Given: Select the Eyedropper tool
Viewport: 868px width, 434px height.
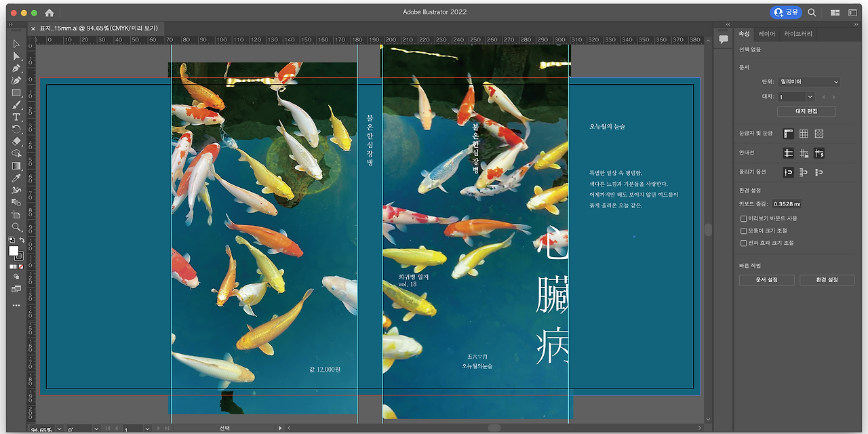Looking at the screenshot, I should 16,178.
